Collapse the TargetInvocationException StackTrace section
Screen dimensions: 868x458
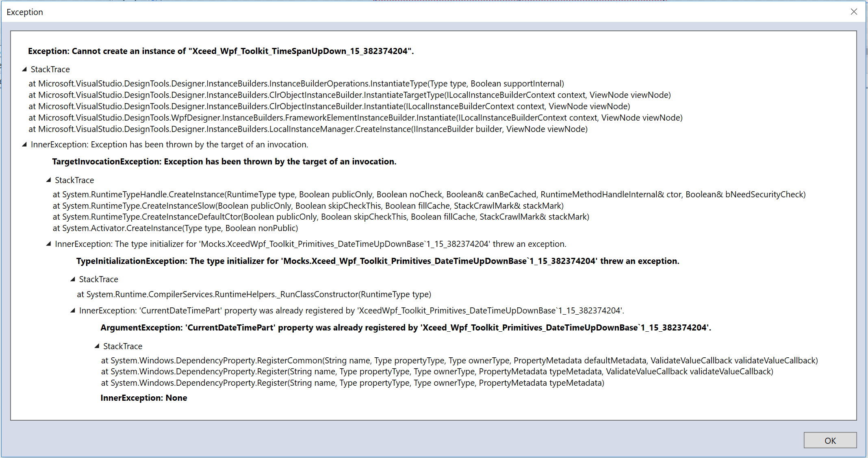pos(48,180)
